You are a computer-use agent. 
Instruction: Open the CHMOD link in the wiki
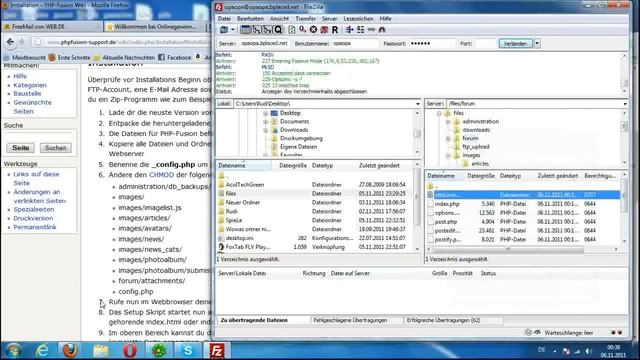click(161, 175)
